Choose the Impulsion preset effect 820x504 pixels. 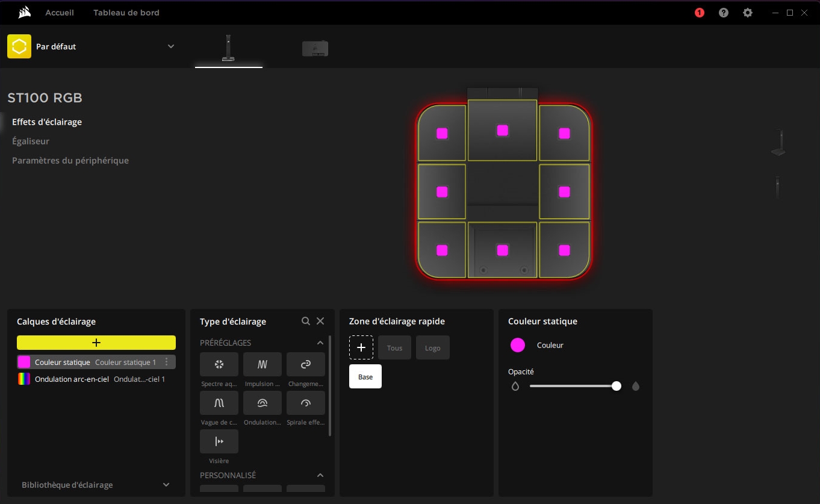coord(262,364)
